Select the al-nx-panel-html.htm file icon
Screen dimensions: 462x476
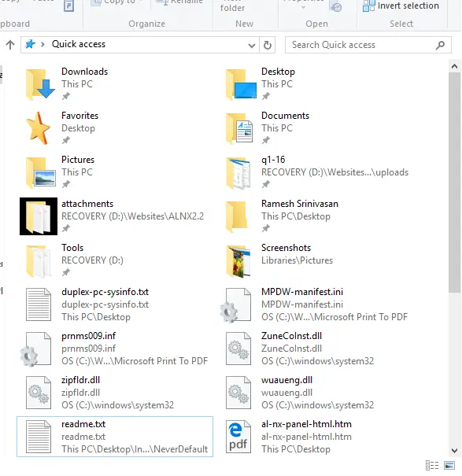[238, 437]
